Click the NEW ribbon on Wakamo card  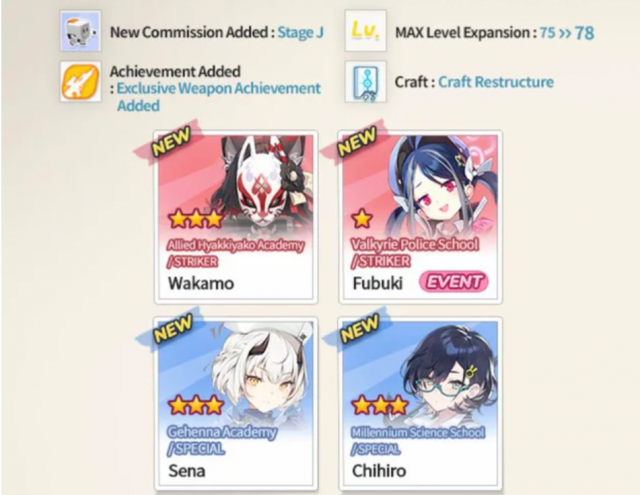pos(171,142)
